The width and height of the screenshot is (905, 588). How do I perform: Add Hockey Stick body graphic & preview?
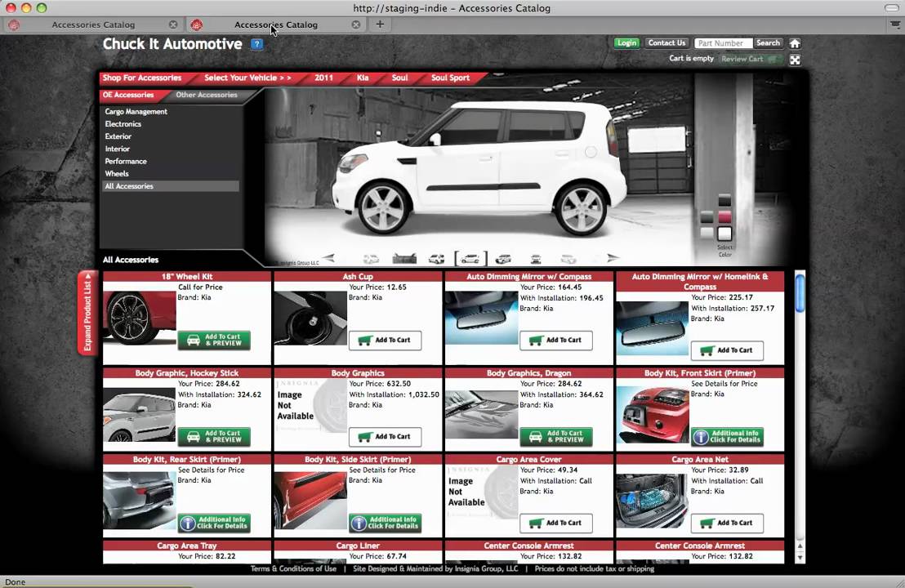coord(214,437)
